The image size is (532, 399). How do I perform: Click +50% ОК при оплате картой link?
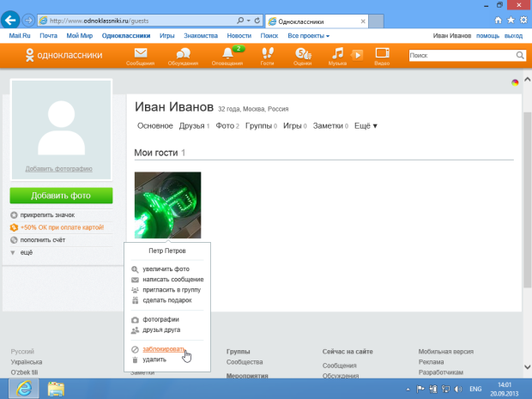pyautogui.click(x=62, y=227)
